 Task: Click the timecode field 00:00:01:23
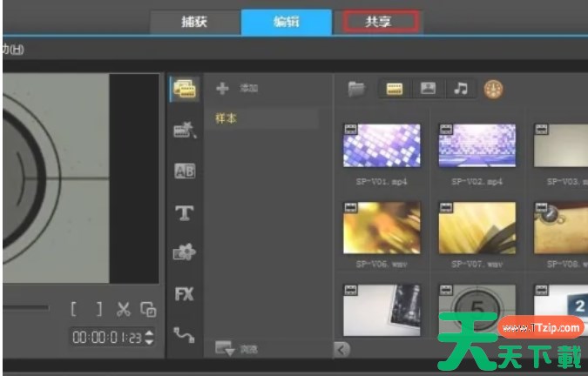107,338
